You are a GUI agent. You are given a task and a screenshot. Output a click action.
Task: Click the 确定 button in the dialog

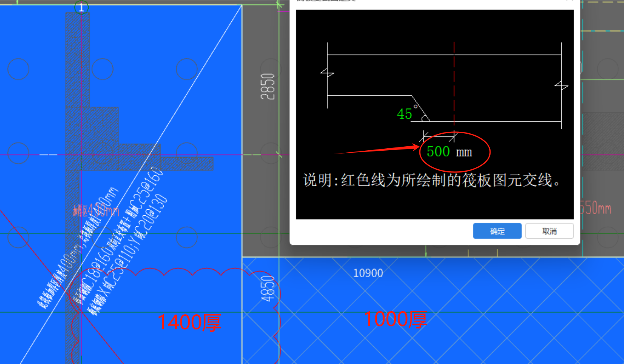497,231
